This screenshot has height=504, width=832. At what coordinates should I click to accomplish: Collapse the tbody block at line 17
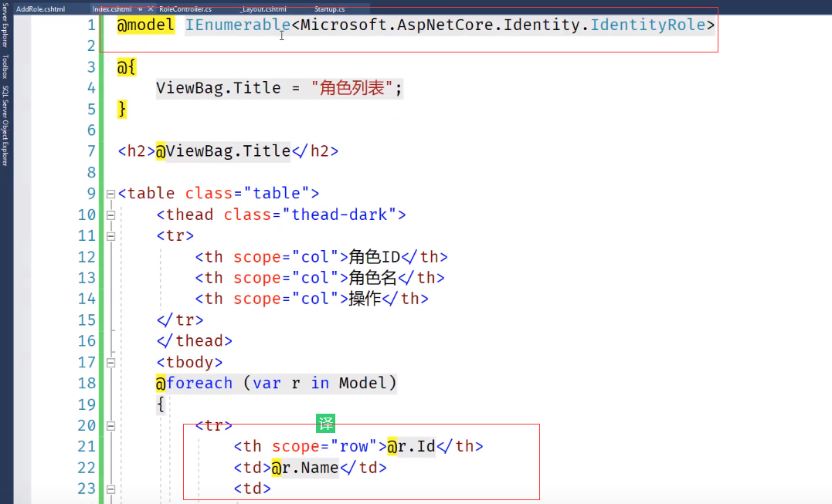(111, 363)
